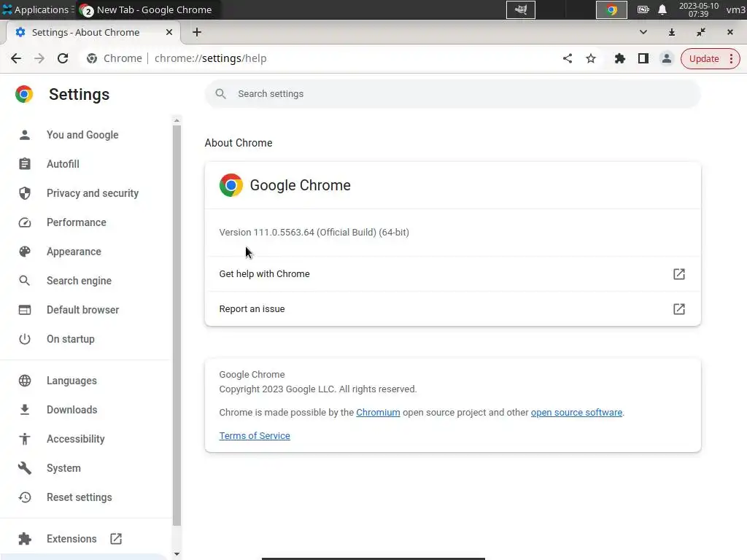Click the Privacy shield icon
The width and height of the screenshot is (747, 560).
point(25,192)
